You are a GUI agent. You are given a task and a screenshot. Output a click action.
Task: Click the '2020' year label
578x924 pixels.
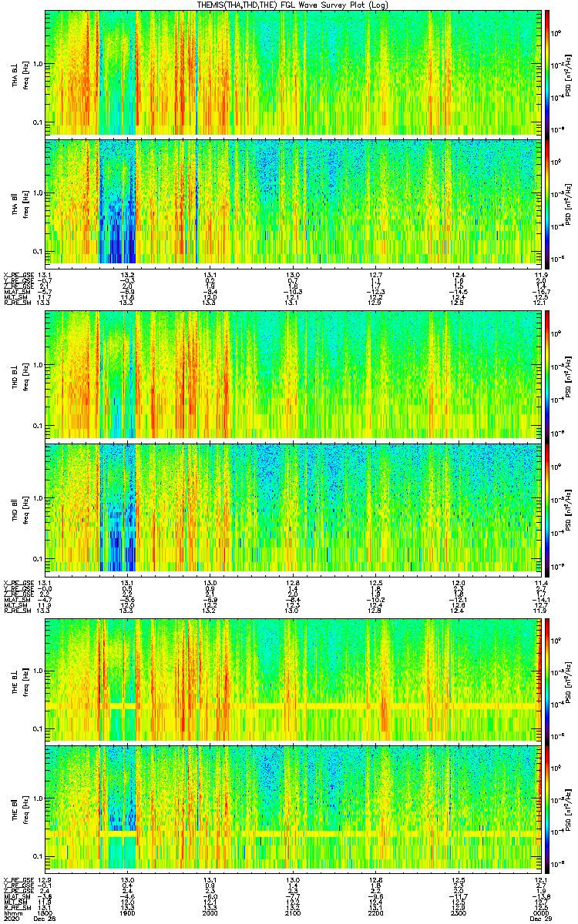click(13, 919)
